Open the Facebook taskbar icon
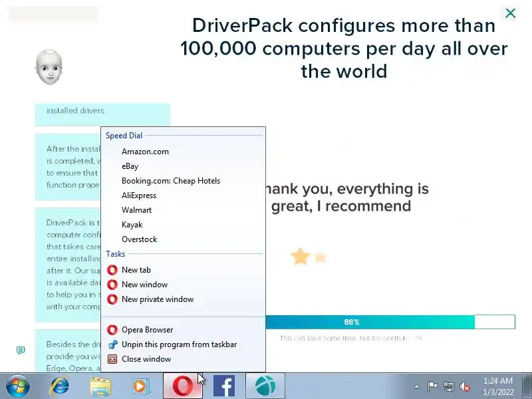This screenshot has height=399, width=532. click(224, 386)
